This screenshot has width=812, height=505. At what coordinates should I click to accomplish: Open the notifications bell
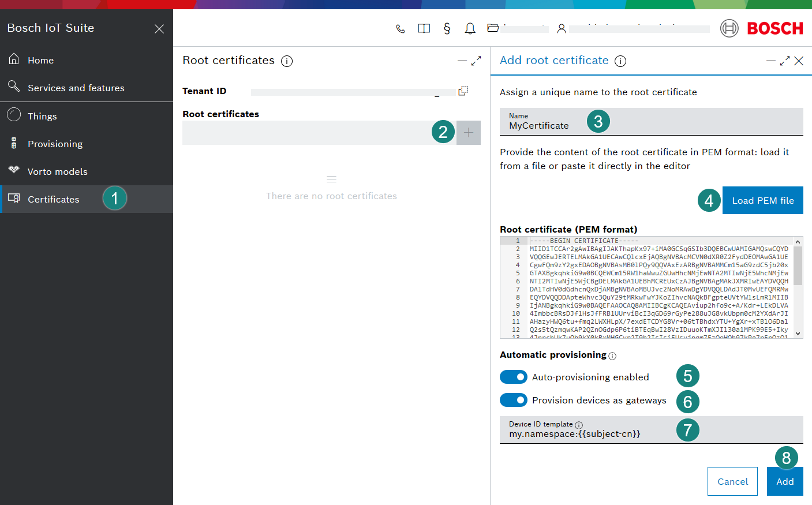(x=470, y=28)
